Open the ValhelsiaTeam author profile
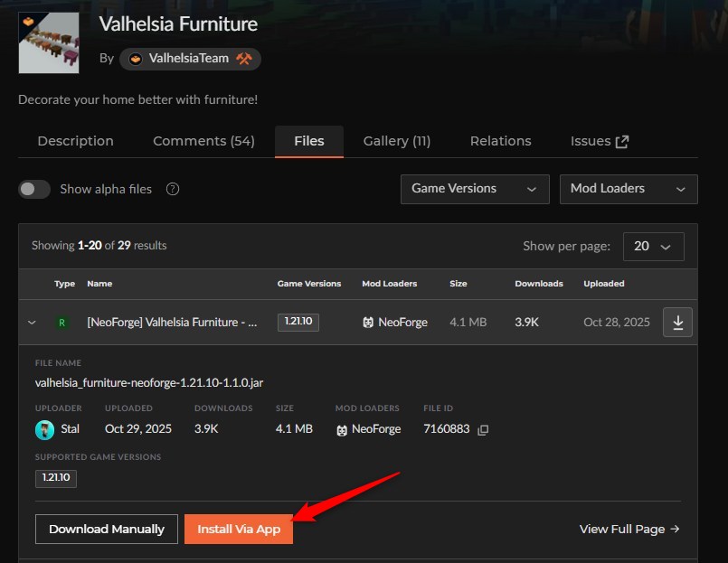Image resolution: width=728 pixels, height=563 pixels. [188, 59]
